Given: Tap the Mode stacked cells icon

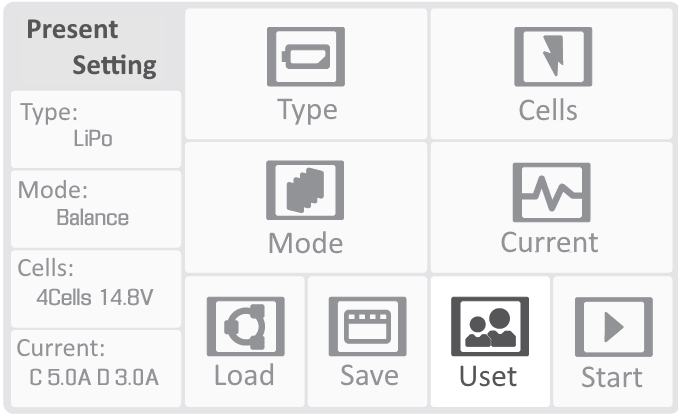Looking at the screenshot, I should coord(305,190).
